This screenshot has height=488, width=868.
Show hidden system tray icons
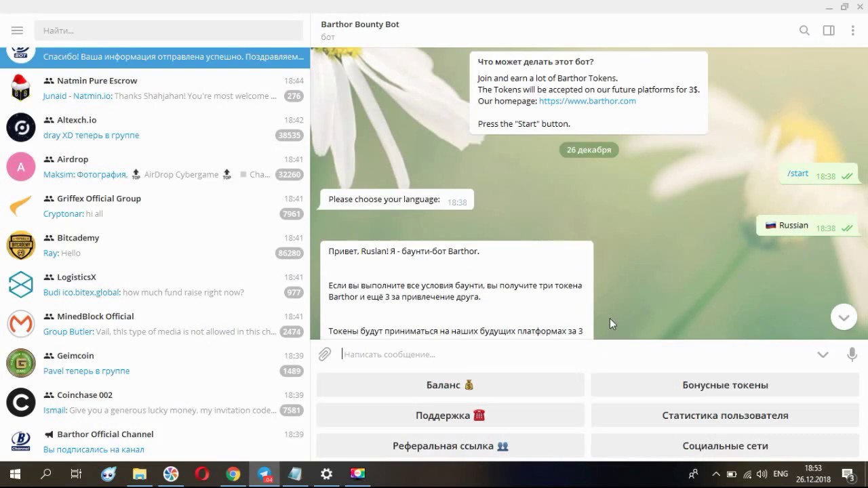[x=715, y=474]
